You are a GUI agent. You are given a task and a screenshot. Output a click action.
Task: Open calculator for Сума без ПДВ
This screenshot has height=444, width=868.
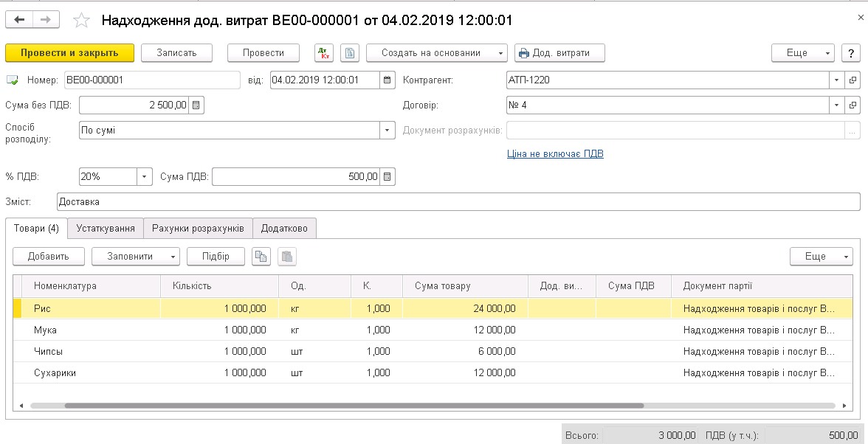click(x=196, y=105)
